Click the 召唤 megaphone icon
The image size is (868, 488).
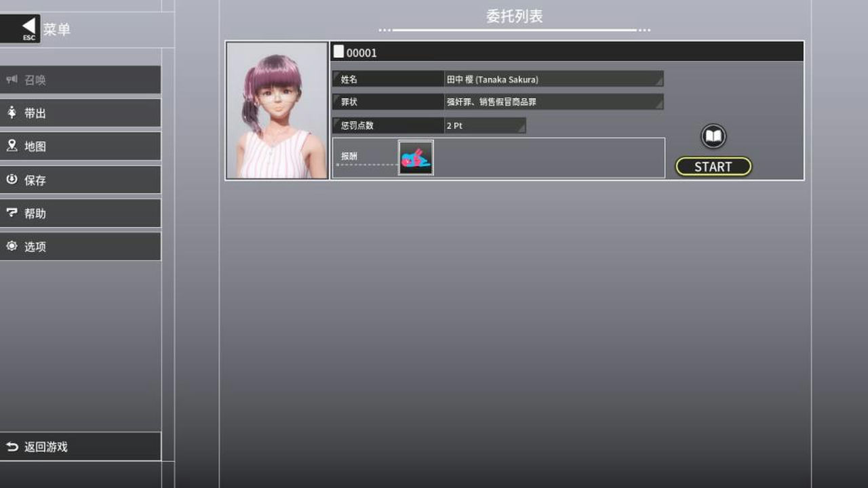click(x=11, y=79)
